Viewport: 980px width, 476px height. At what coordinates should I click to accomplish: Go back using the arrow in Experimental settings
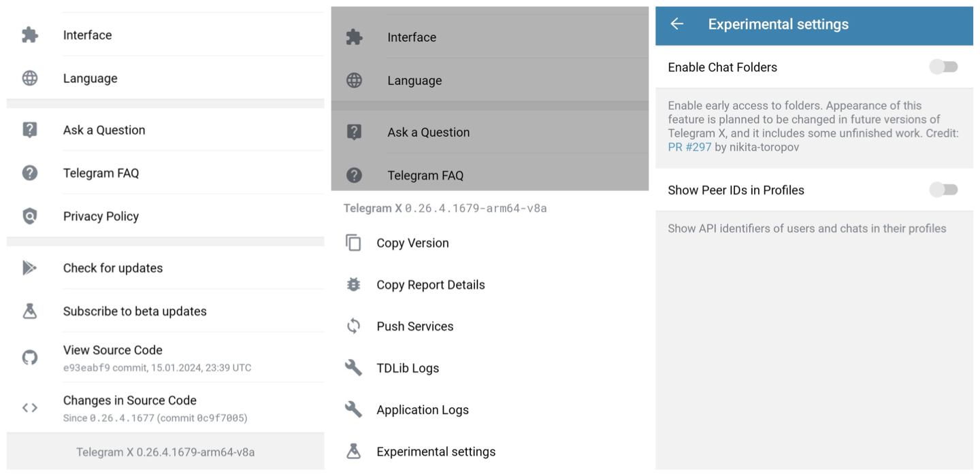(676, 24)
